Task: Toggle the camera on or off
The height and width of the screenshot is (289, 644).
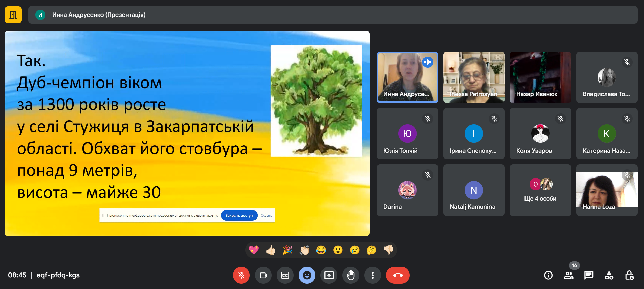Action: click(x=263, y=275)
